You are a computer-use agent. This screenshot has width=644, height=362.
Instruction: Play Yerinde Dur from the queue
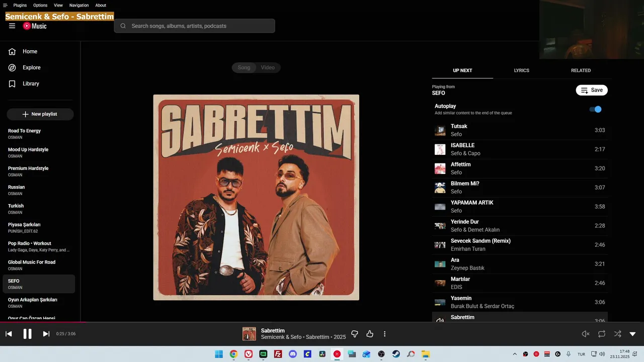(520, 226)
